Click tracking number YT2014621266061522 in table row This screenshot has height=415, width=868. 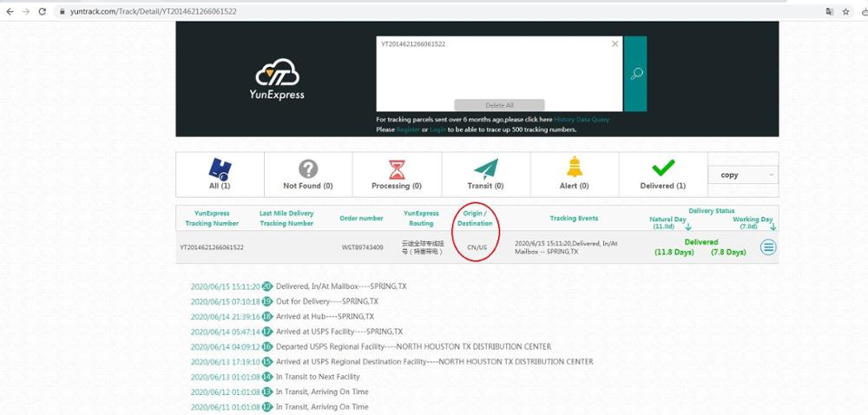212,247
